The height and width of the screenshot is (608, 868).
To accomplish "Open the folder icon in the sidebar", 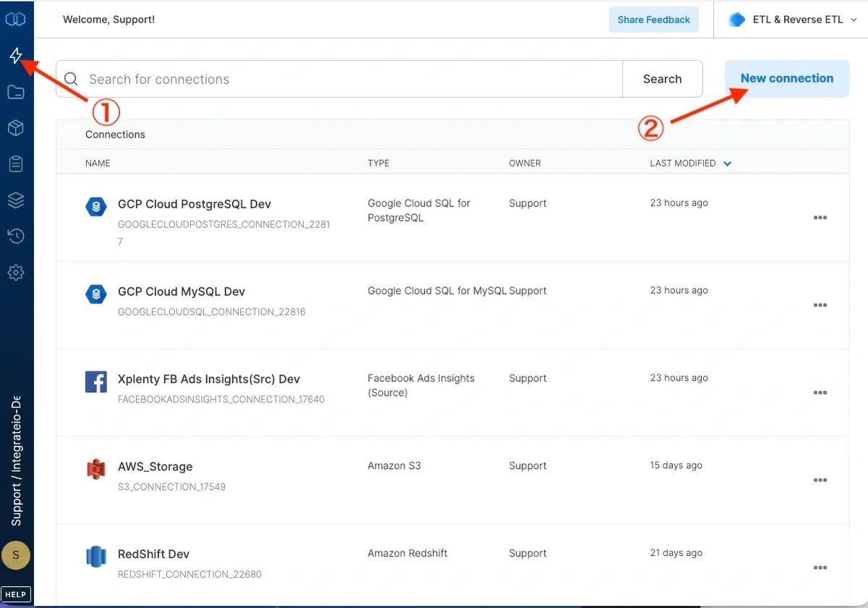I will (x=16, y=91).
